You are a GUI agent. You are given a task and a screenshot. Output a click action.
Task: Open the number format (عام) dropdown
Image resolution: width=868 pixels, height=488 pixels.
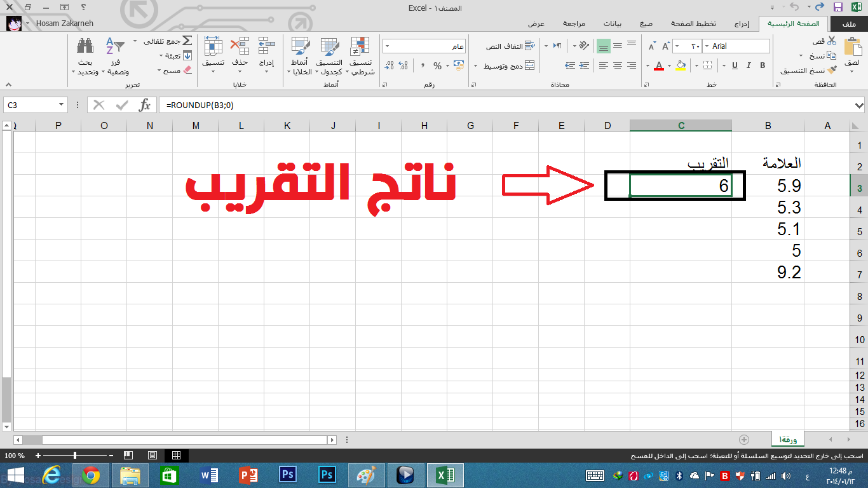[387, 46]
